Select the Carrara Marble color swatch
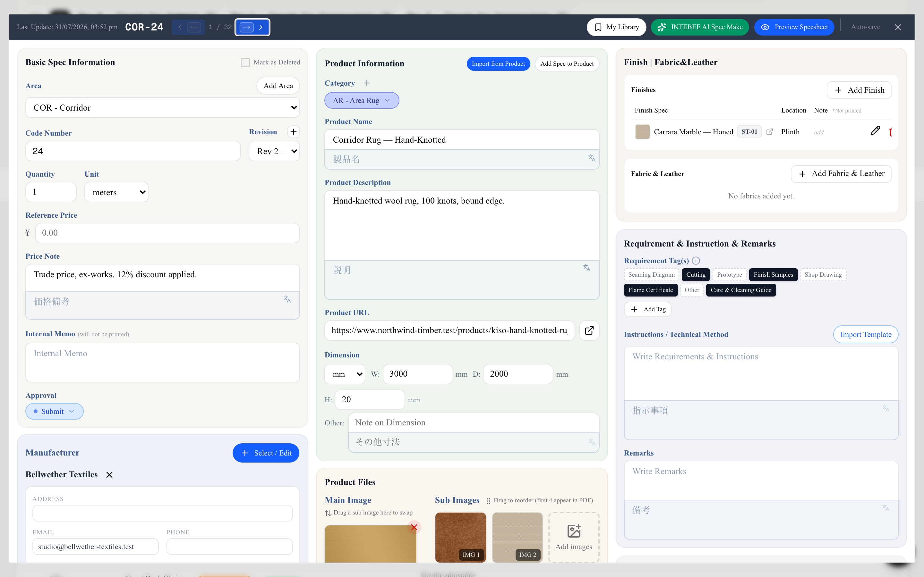 pyautogui.click(x=642, y=132)
